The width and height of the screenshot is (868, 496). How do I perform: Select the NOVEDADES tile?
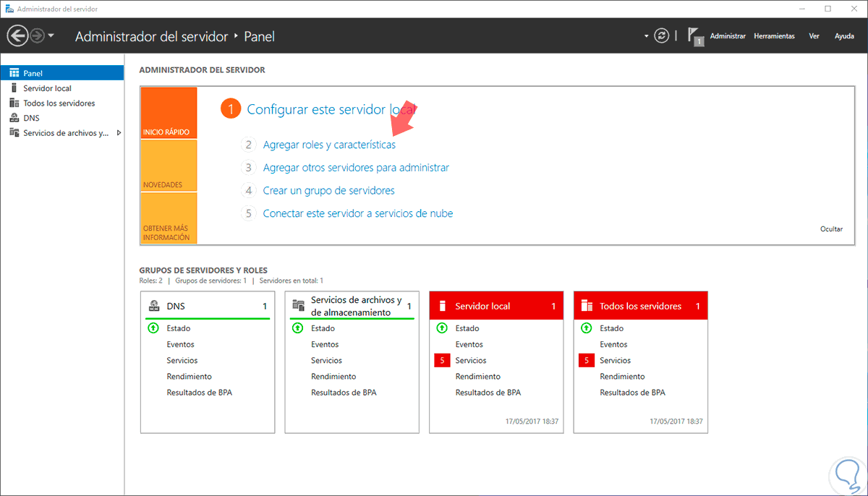[169, 166]
